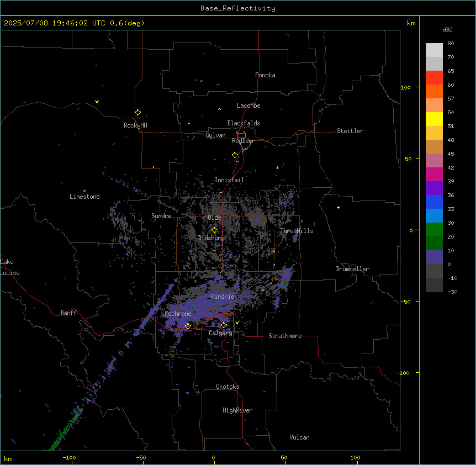Screen dimensions: 476x465
Task: Select the yellow V marker east of Calgary
Action: point(237,323)
